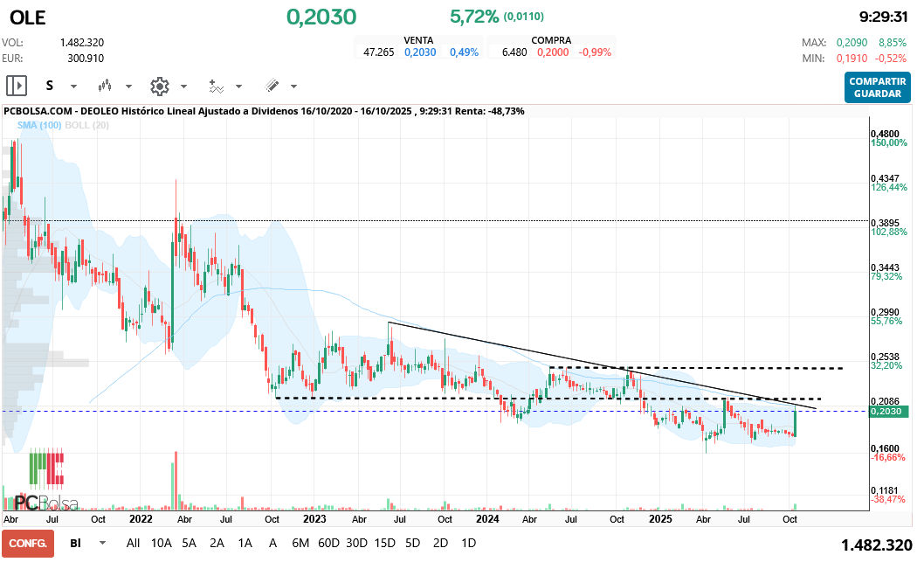Click the OLE ticker symbol
This screenshot has height=562, width=924.
[x=28, y=17]
